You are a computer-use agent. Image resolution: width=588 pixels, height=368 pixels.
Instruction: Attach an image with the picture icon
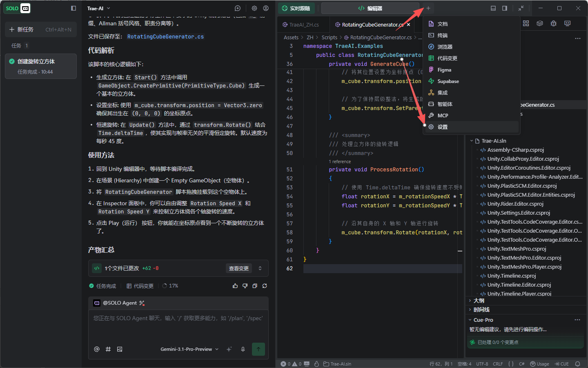coord(120,349)
